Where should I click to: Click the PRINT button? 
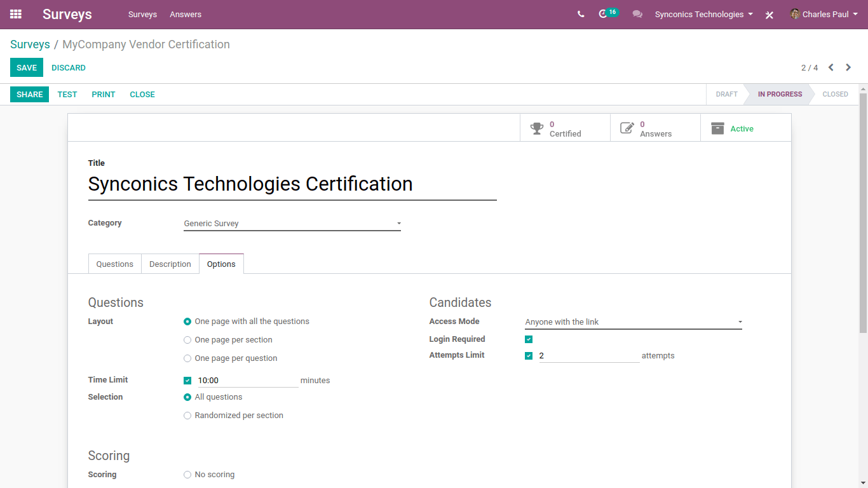click(x=104, y=94)
